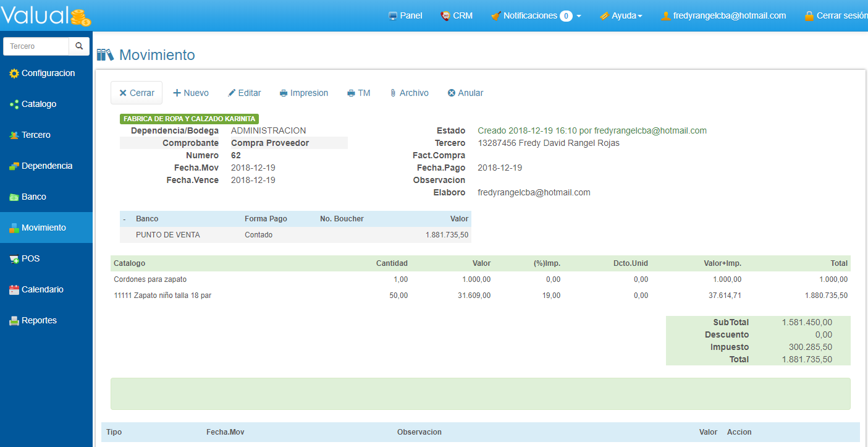Click the search magnifier icon beside Tercero field

(x=79, y=46)
